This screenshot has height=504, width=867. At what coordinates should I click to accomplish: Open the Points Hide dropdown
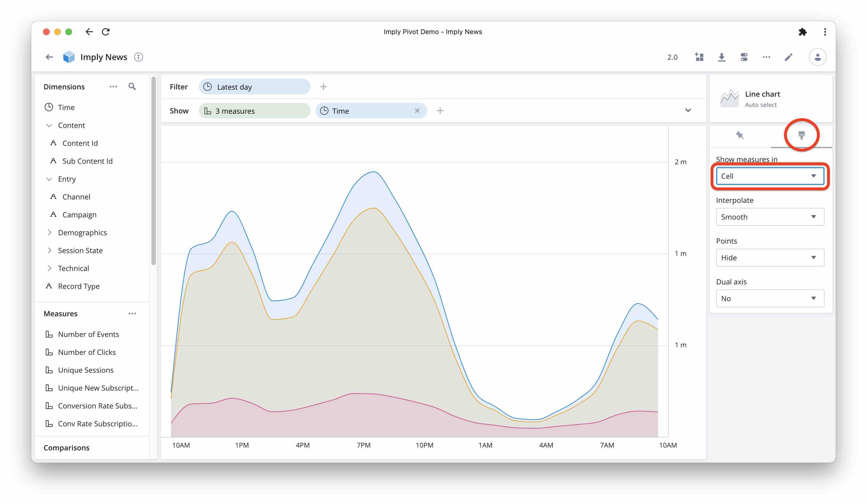point(770,258)
